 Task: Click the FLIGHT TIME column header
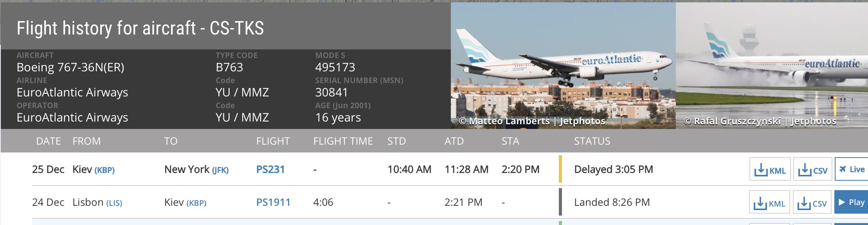(x=343, y=141)
